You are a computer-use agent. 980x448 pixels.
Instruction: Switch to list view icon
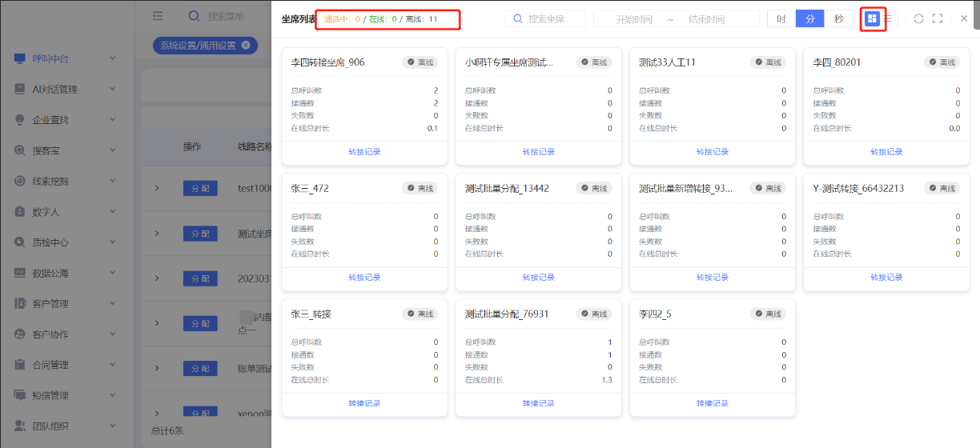tap(888, 18)
